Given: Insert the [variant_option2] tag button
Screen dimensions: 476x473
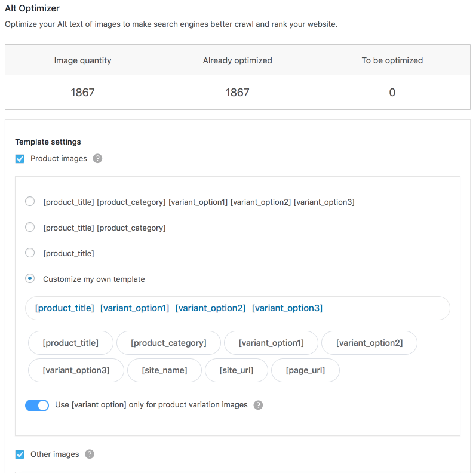Looking at the screenshot, I should click(369, 343).
